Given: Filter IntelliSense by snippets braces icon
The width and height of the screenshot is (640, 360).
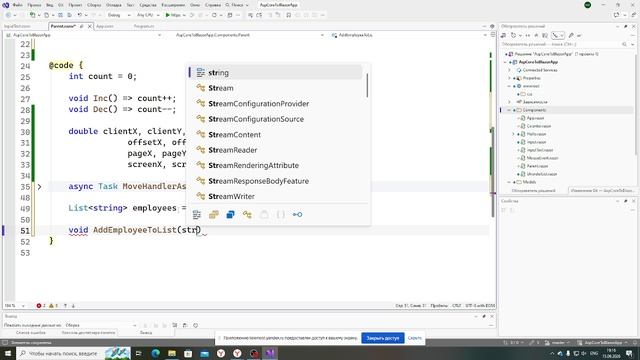Looking at the screenshot, I should (x=281, y=215).
